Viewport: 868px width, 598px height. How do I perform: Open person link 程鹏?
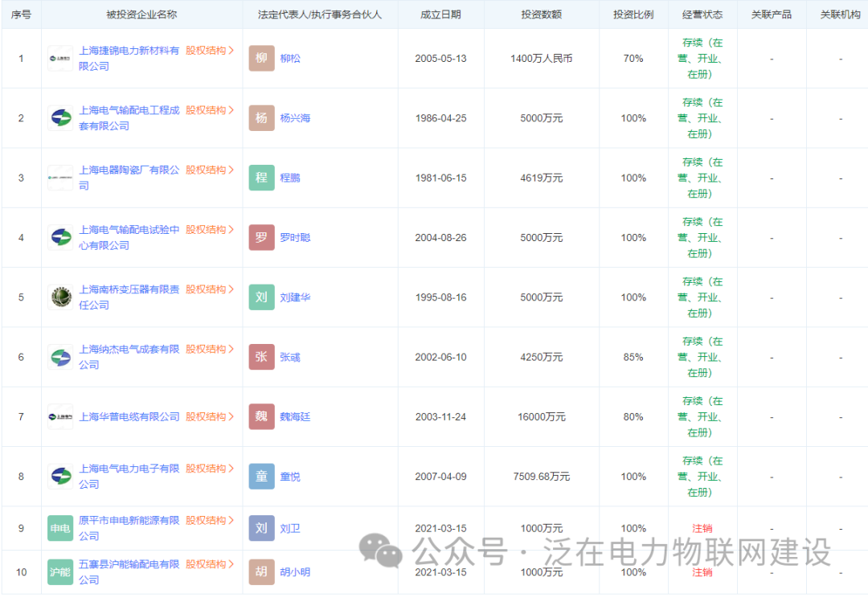coord(290,178)
